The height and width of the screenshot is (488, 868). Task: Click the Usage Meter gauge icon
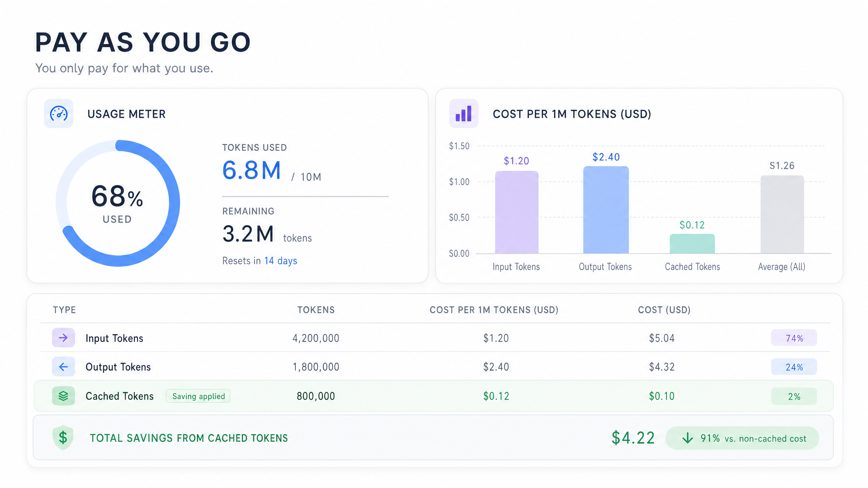(x=59, y=114)
